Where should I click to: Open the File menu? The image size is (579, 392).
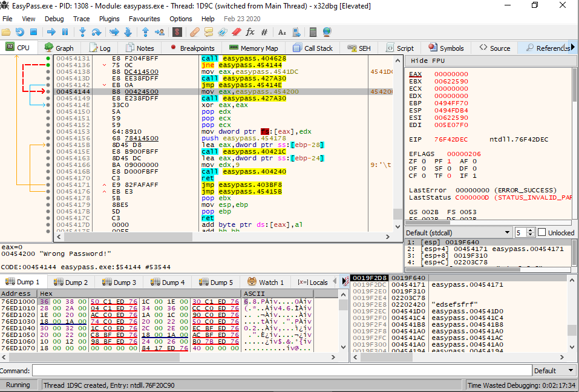coord(7,19)
